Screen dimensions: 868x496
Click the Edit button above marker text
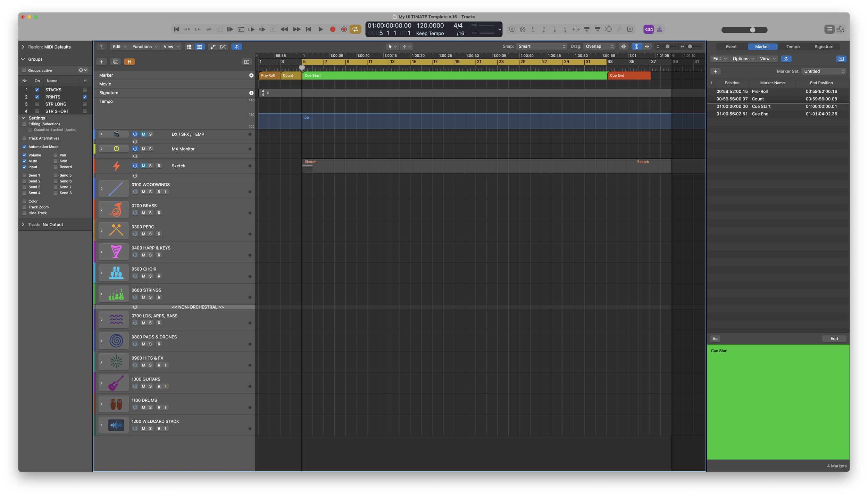pyautogui.click(x=834, y=339)
